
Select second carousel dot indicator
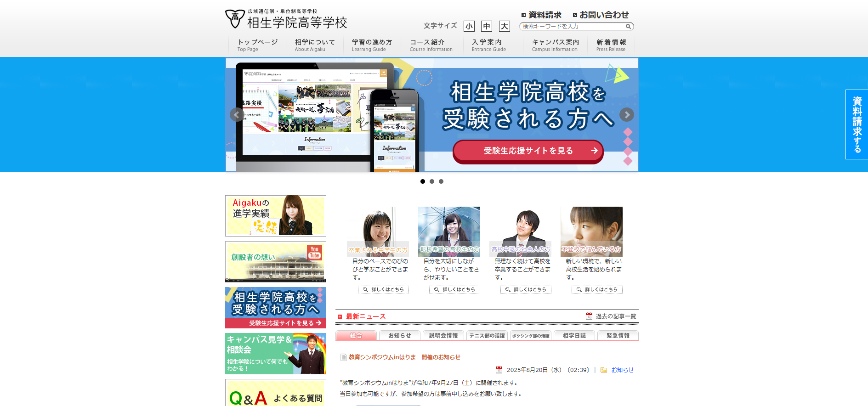coord(432,181)
